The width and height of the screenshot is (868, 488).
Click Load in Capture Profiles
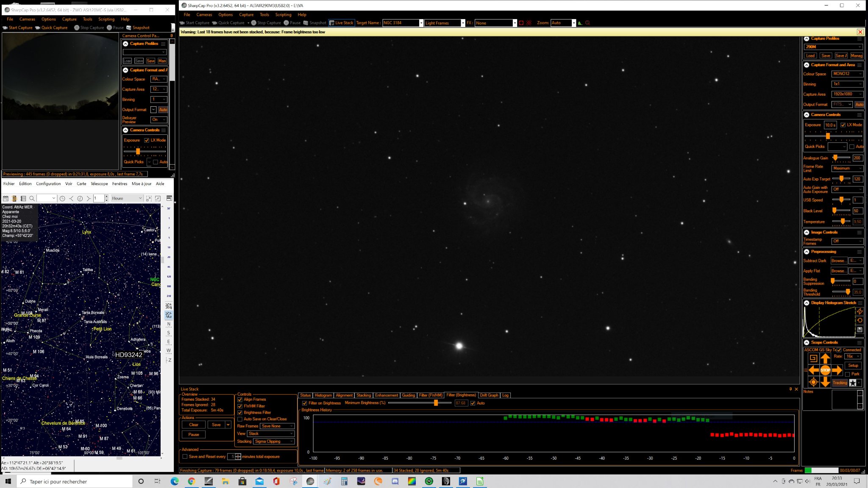click(810, 55)
